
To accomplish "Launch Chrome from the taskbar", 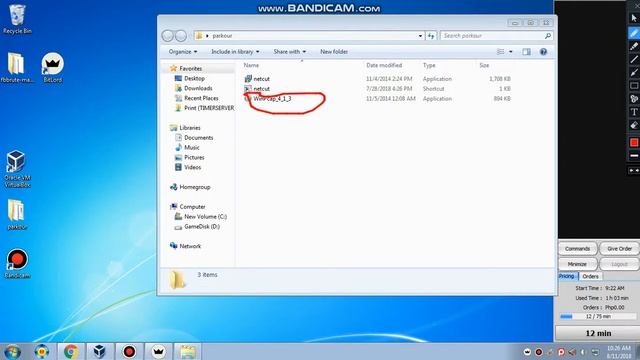I will click(71, 351).
